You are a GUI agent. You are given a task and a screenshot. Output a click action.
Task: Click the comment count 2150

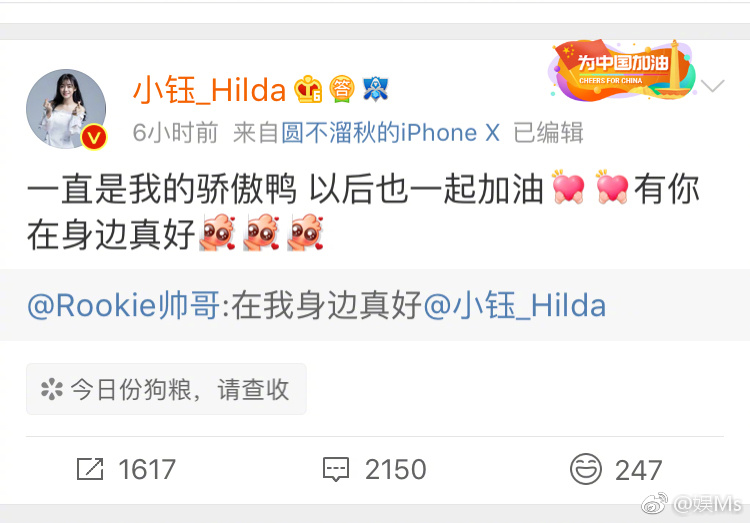click(396, 469)
